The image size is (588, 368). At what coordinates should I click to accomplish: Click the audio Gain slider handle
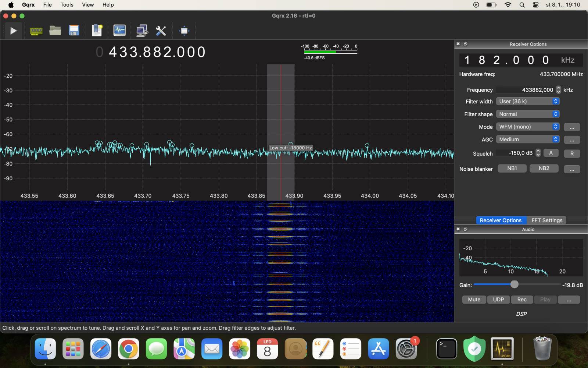[514, 284]
